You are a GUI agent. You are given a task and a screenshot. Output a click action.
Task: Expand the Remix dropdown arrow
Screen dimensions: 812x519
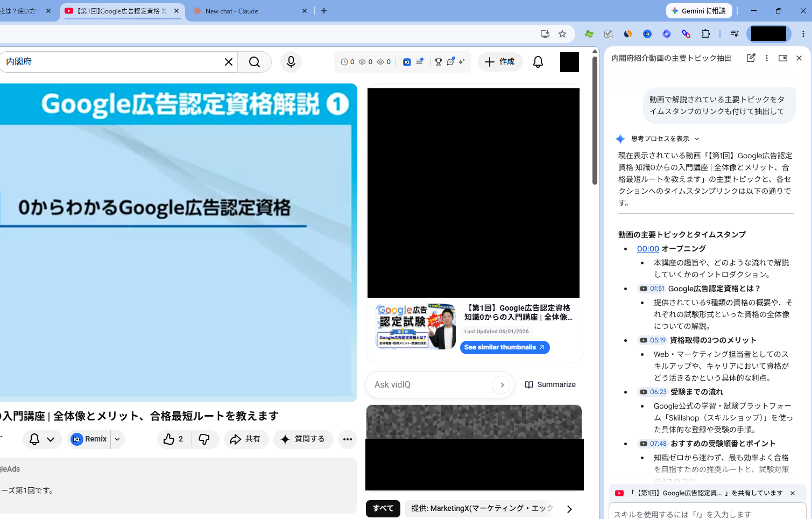click(x=117, y=439)
